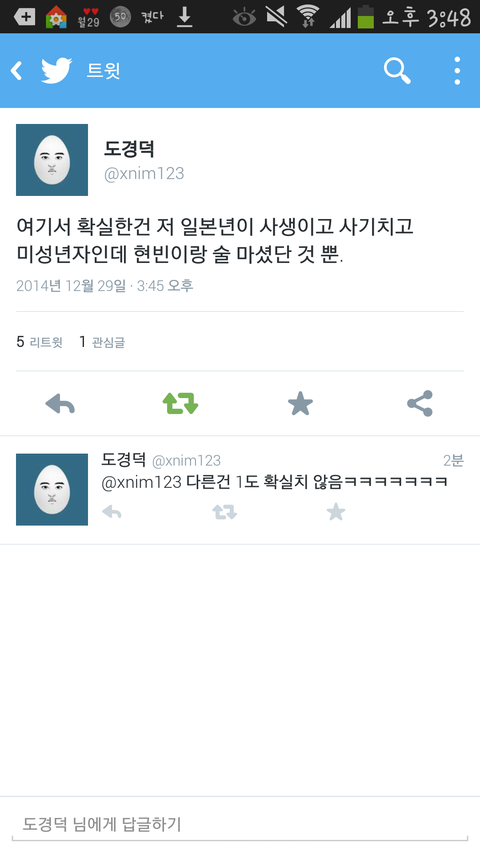The width and height of the screenshot is (480, 853).
Task: Open the Twitter bird logo
Action: tap(57, 71)
